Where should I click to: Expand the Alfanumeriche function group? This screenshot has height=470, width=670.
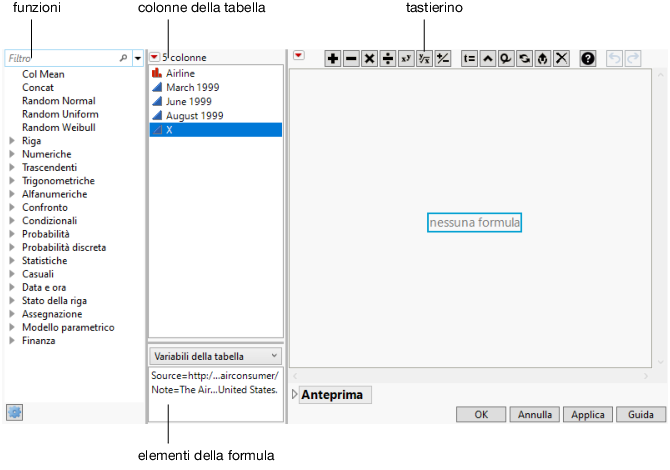coord(12,194)
